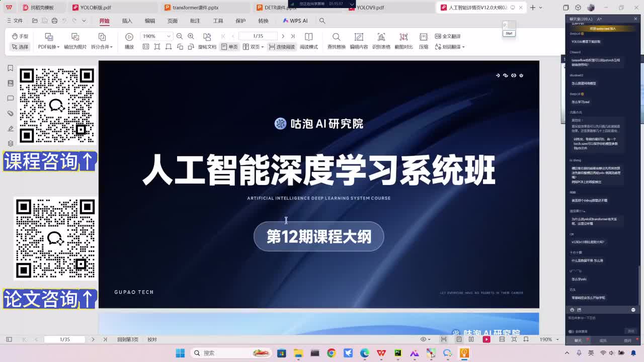Click 编辑内容 edit content tool
644x362 pixels.
[x=359, y=41]
